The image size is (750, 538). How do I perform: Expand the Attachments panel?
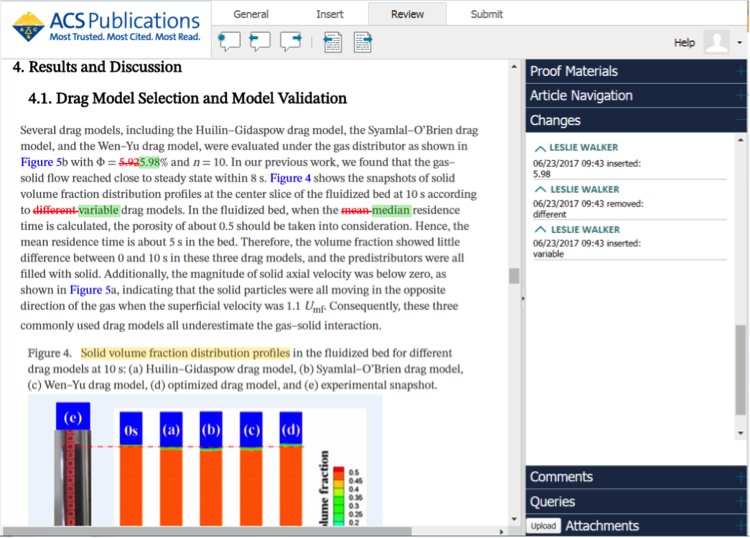tap(636, 526)
